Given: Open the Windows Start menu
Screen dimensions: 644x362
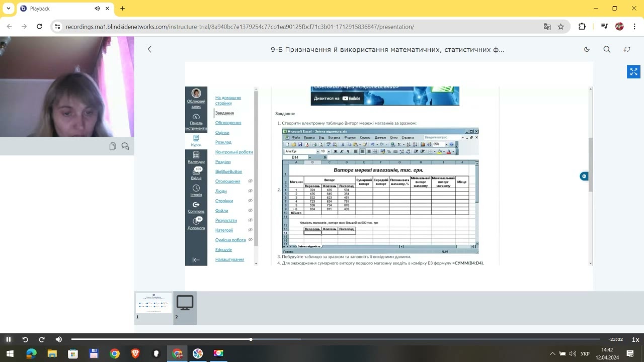Looking at the screenshot, I should pos(10,353).
